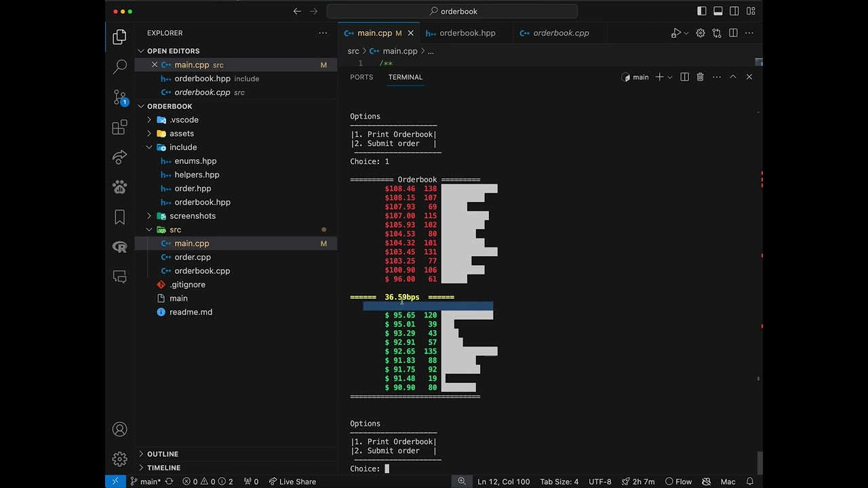Switch to PORTS panel tab
The width and height of the screenshot is (868, 488).
click(x=361, y=77)
